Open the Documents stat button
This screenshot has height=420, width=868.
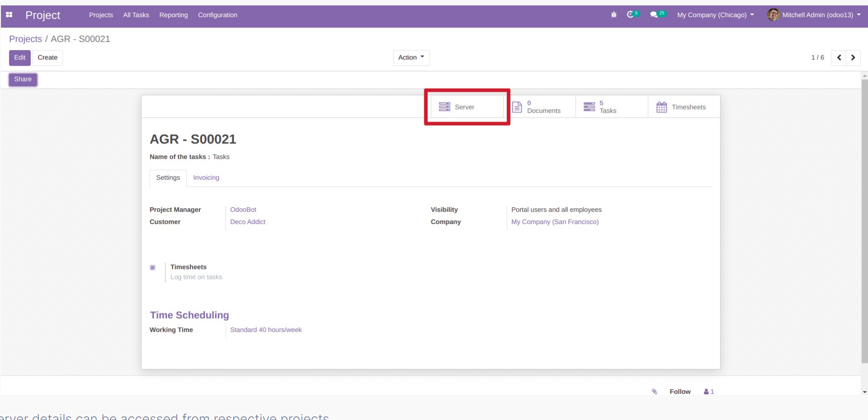[x=539, y=107]
